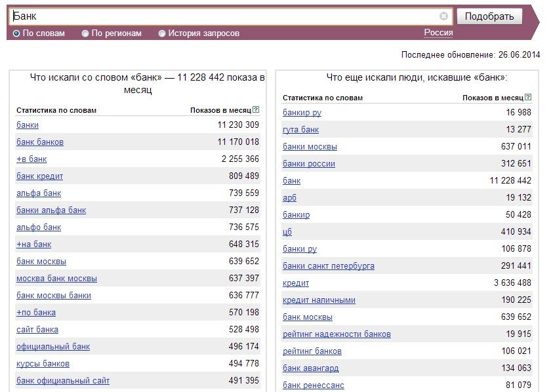Select the 'По регионам' radio button
Screen dimensions: 551x392
click(85, 33)
